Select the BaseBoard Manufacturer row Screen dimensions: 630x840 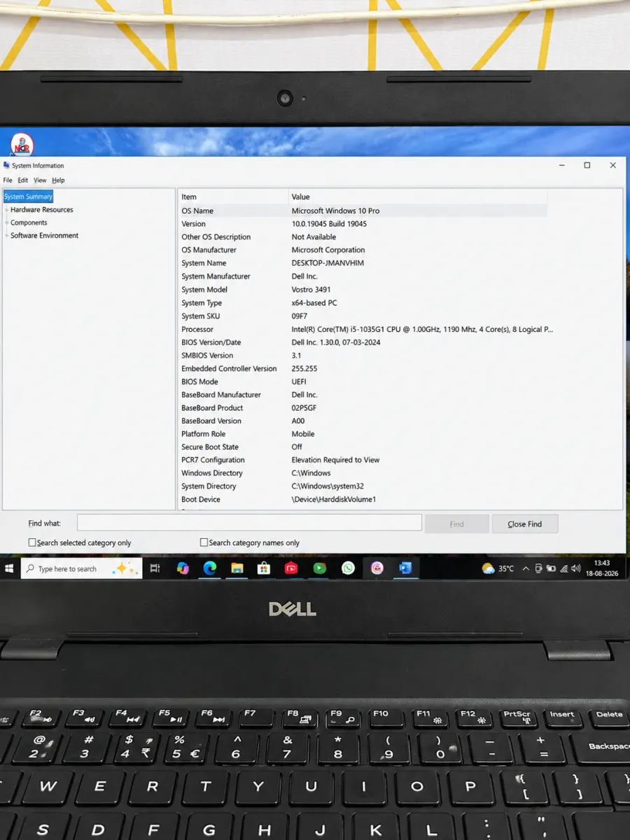[363, 395]
